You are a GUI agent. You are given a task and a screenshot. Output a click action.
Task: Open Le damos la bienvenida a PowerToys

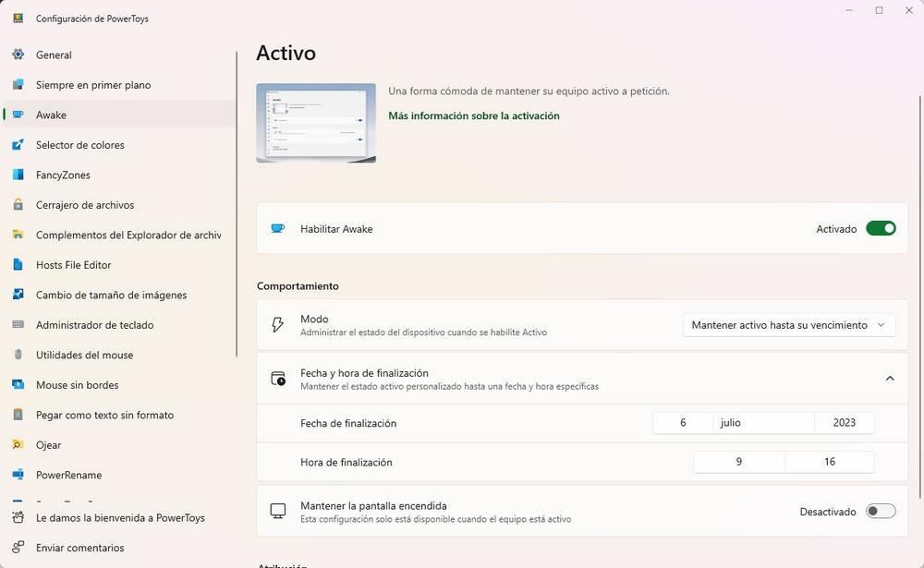click(119, 518)
